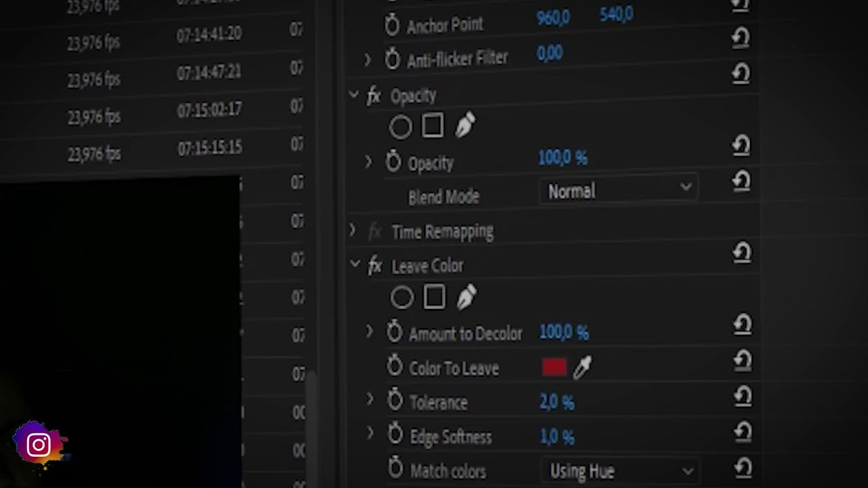Select clip row with timecode 07:15:02:17
This screenshot has height=488, width=868.
[x=209, y=110]
